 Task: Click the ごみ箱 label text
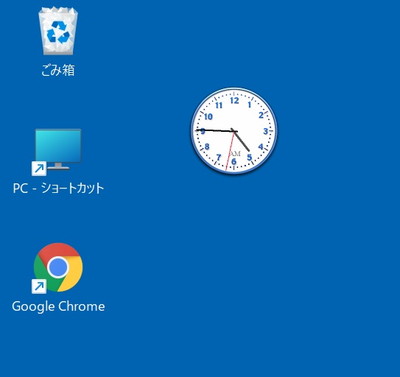point(58,70)
